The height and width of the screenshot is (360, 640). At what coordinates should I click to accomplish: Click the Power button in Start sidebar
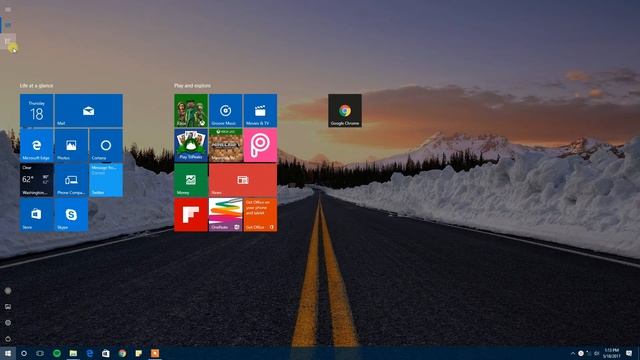8,339
